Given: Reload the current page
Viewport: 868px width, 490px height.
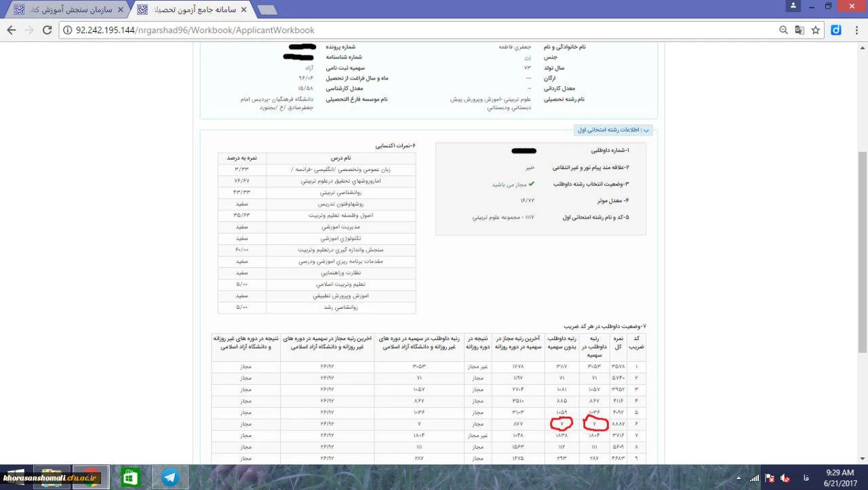Looking at the screenshot, I should (47, 30).
